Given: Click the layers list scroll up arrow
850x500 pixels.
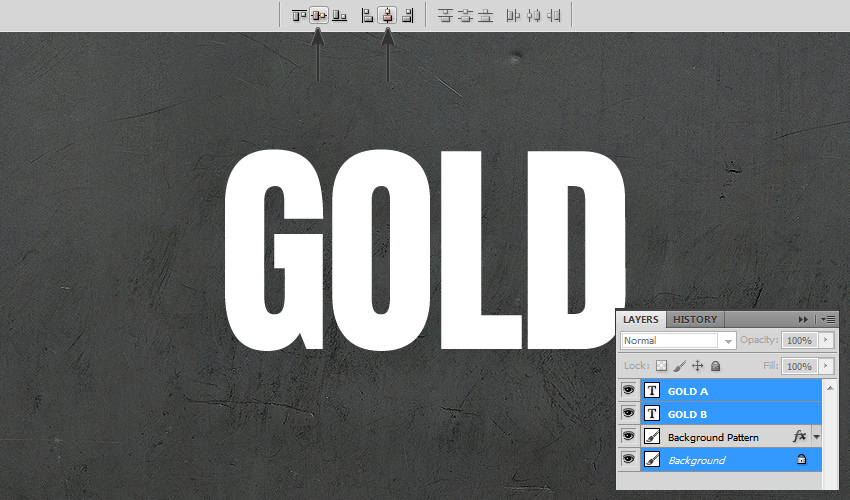Looking at the screenshot, I should coord(830,388).
